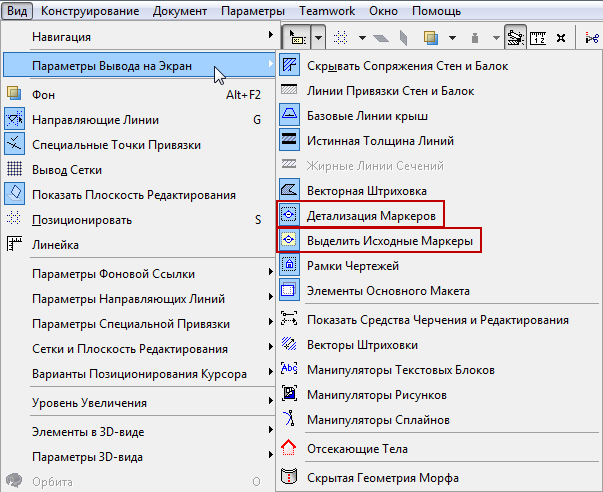The width and height of the screenshot is (603, 492).
Task: Expand Параметры Специальной Привязки submenu
Action: pyautogui.click(x=139, y=324)
